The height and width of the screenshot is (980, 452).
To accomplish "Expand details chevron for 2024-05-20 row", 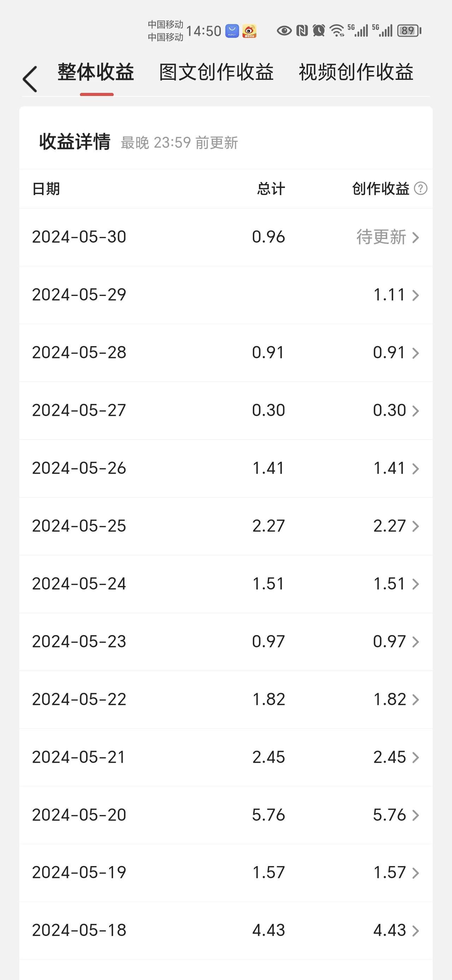I will (416, 815).
